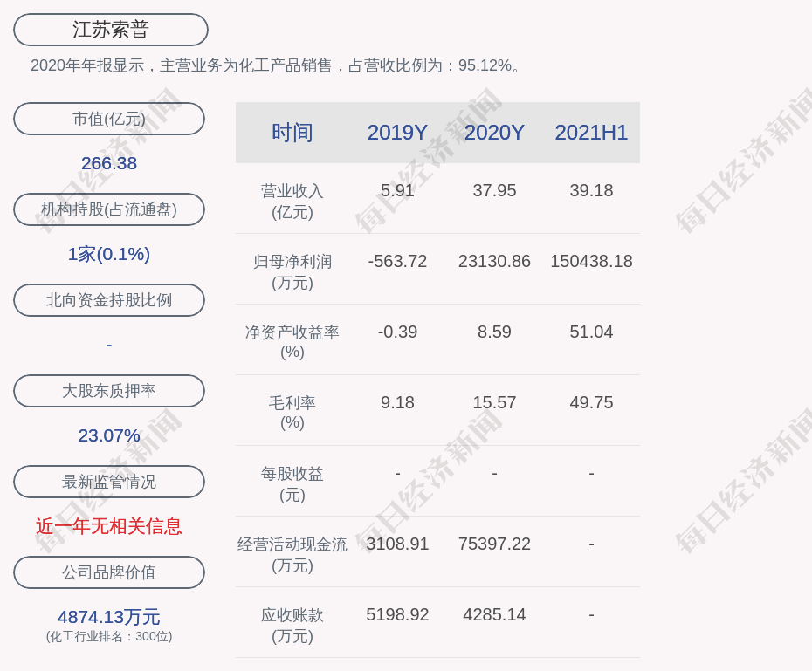Select gross margin value 49.75
The height and width of the screenshot is (671, 812).
(x=591, y=402)
